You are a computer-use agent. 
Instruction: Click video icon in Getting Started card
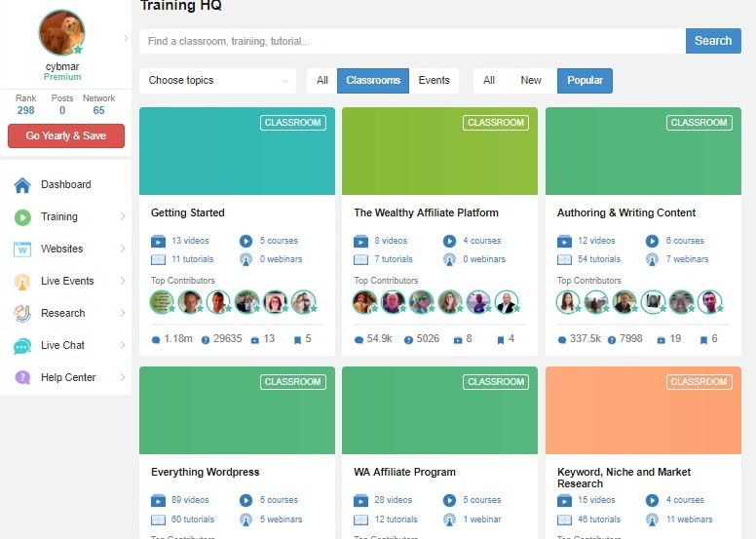click(158, 241)
